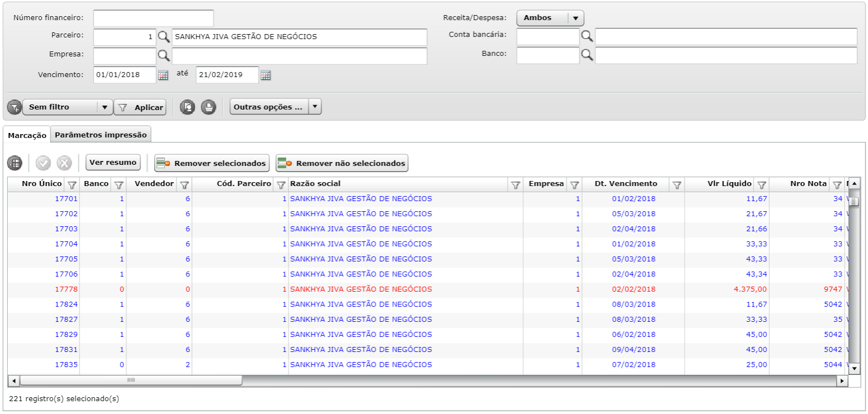The image size is (868, 414).
Task: Click the horizontal scrollbar thumb
Action: pos(131,380)
